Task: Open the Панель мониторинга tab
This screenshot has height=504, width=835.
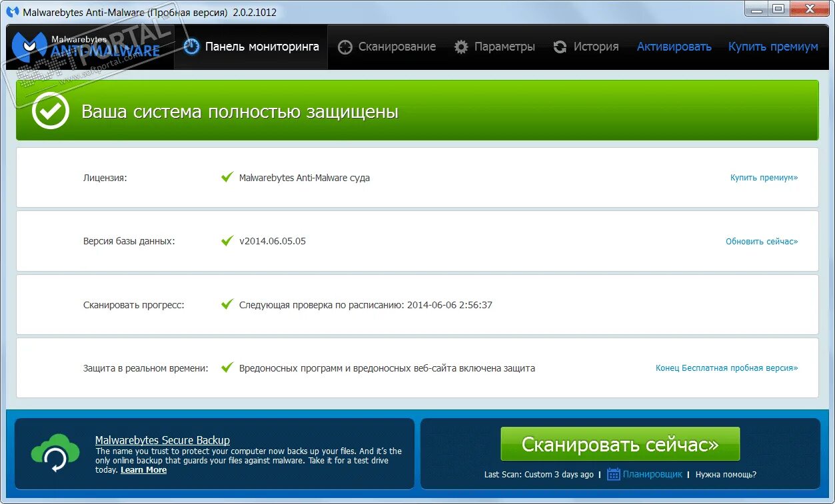Action: point(251,47)
